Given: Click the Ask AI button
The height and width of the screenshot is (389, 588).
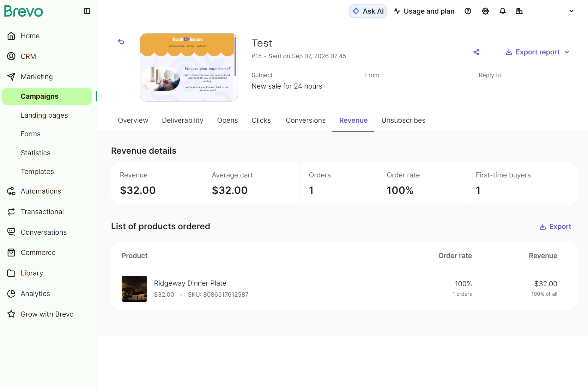Looking at the screenshot, I should 368,11.
